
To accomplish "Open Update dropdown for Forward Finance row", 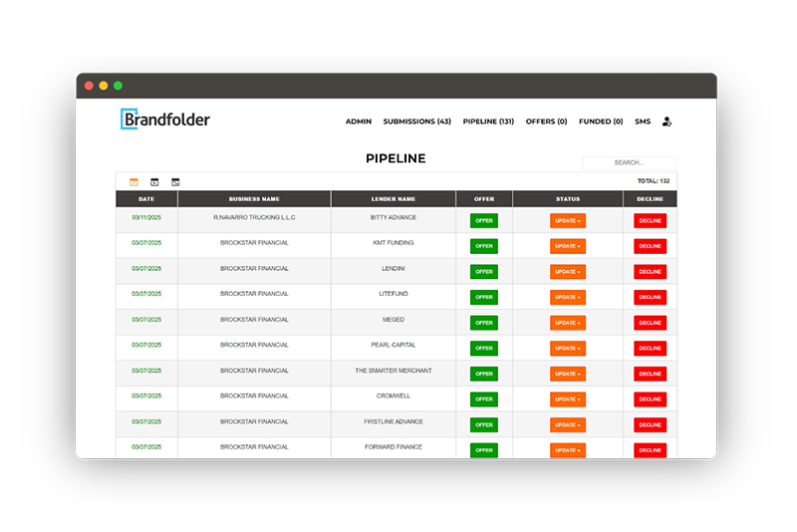I will point(568,450).
